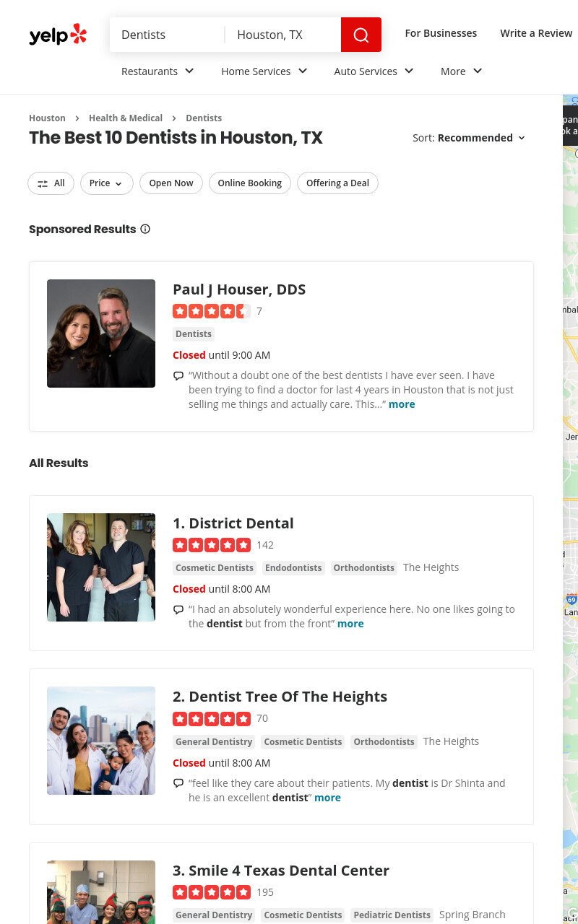Toggle the Open Now filter
This screenshot has height=924, width=578.
click(x=171, y=183)
